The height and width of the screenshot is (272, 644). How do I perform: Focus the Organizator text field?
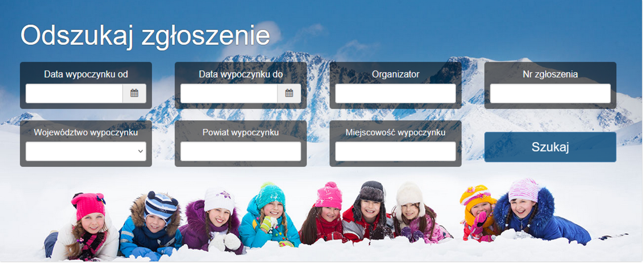[395, 93]
